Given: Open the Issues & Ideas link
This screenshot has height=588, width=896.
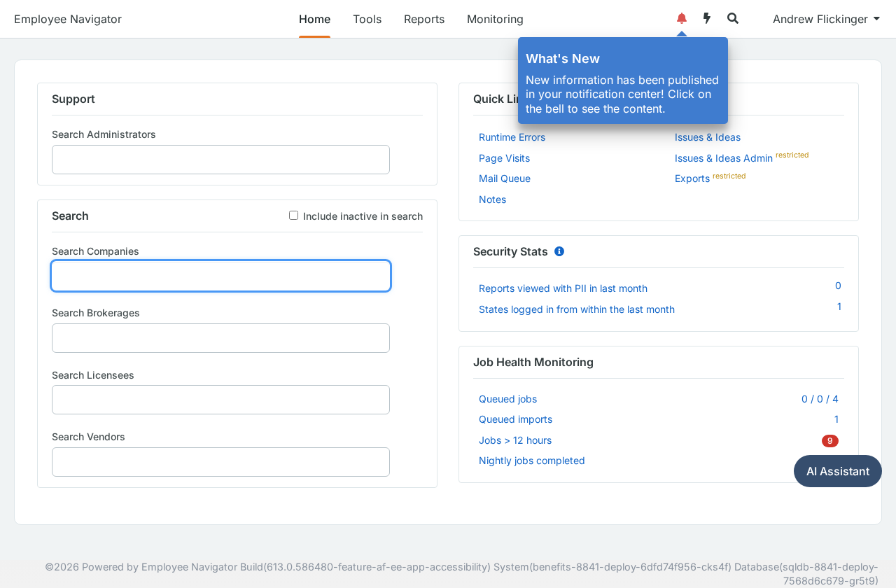Looking at the screenshot, I should [708, 137].
